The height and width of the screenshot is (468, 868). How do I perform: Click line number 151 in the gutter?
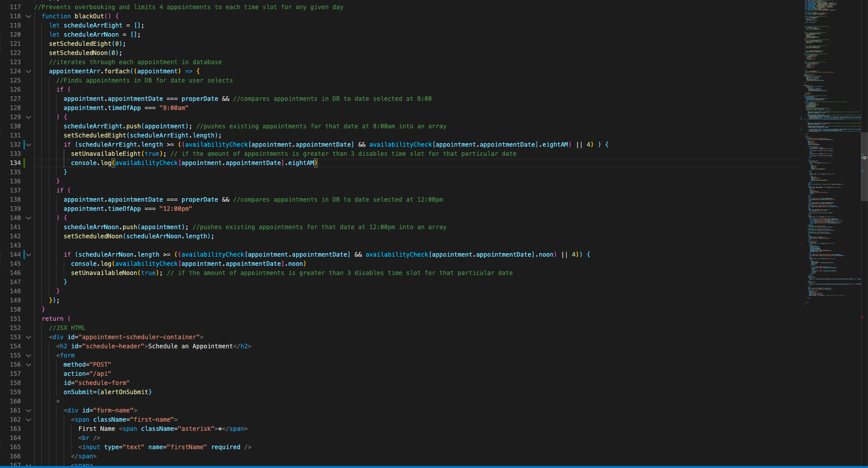click(15, 319)
